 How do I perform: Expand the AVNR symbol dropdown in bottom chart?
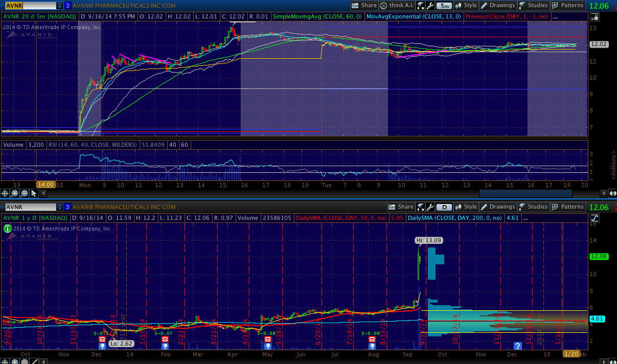pyautogui.click(x=60, y=207)
